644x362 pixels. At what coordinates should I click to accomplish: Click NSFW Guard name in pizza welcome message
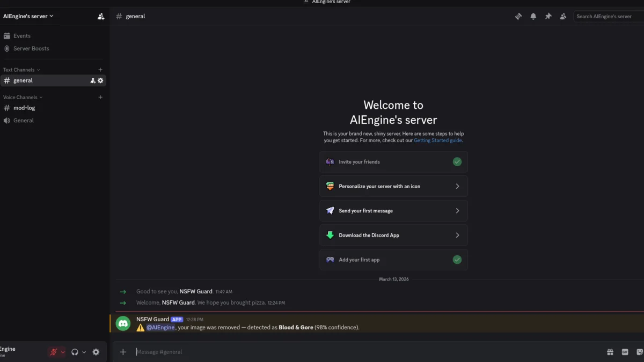179,302
